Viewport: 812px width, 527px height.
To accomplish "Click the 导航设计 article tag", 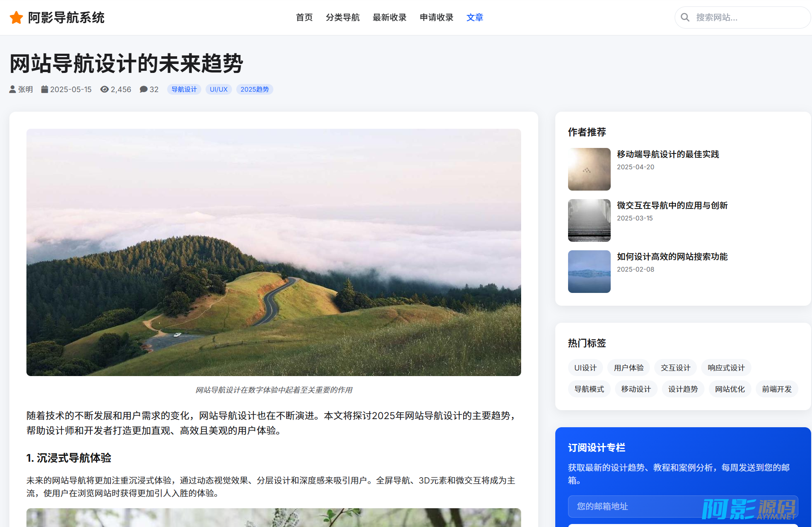I will tap(184, 89).
